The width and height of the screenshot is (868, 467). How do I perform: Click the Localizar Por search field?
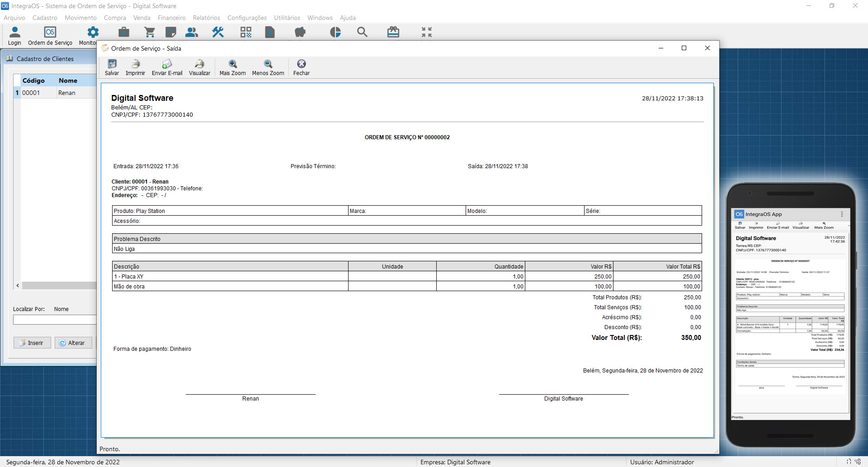[x=55, y=320]
